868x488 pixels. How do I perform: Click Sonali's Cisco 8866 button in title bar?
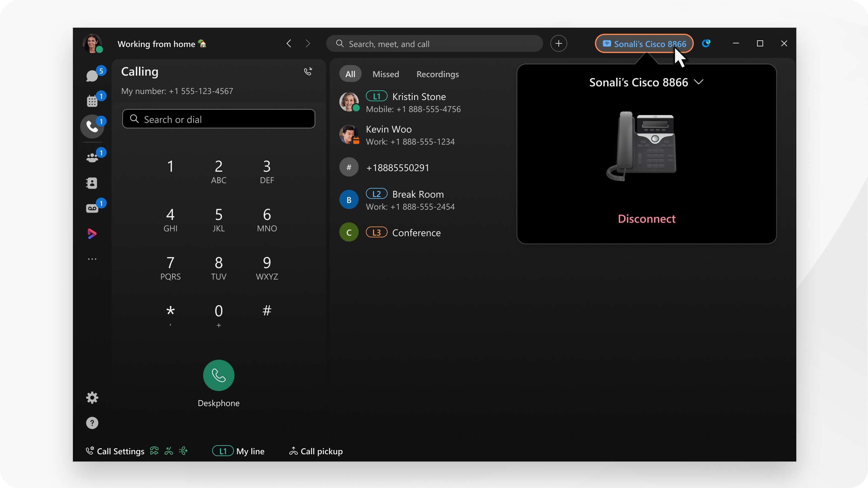[x=644, y=43]
